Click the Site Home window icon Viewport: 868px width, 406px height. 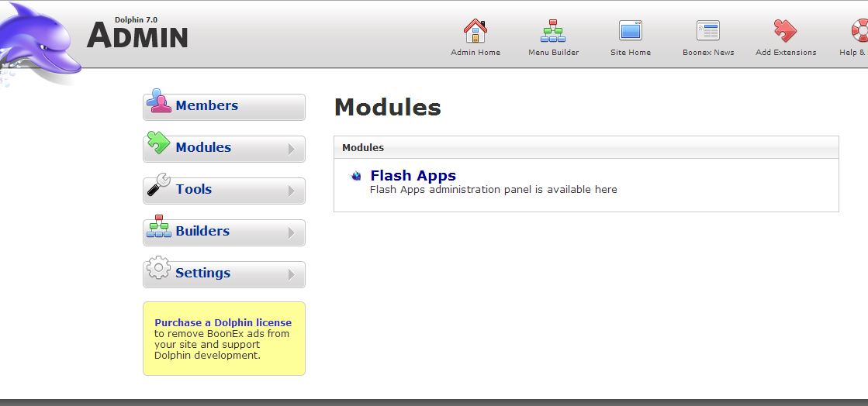(x=630, y=31)
